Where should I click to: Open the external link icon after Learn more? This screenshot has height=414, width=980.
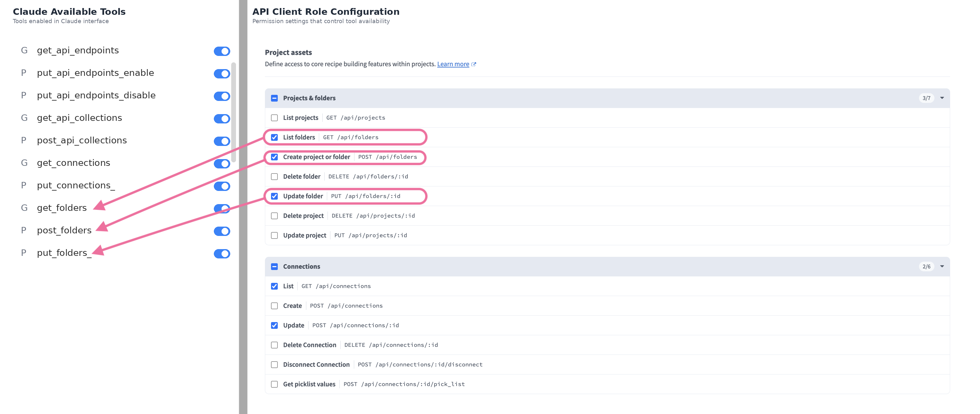coord(474,64)
